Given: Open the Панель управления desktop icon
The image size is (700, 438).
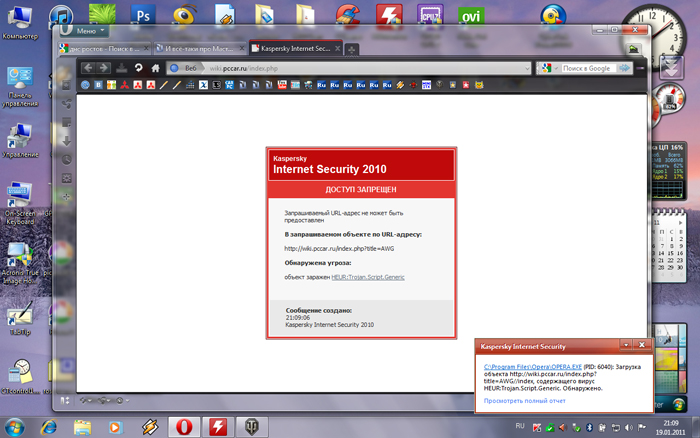Looking at the screenshot, I should tap(20, 87).
